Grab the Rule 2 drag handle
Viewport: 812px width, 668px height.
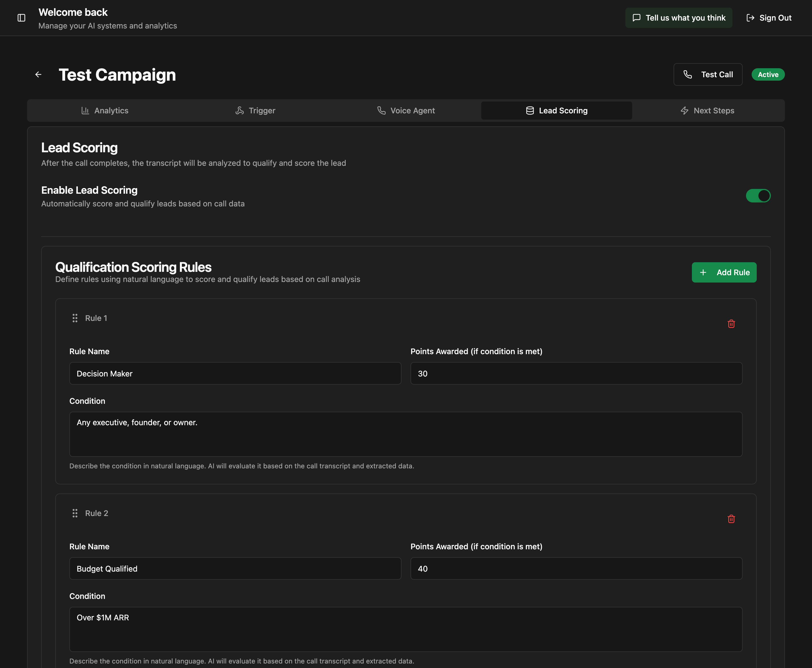click(75, 513)
